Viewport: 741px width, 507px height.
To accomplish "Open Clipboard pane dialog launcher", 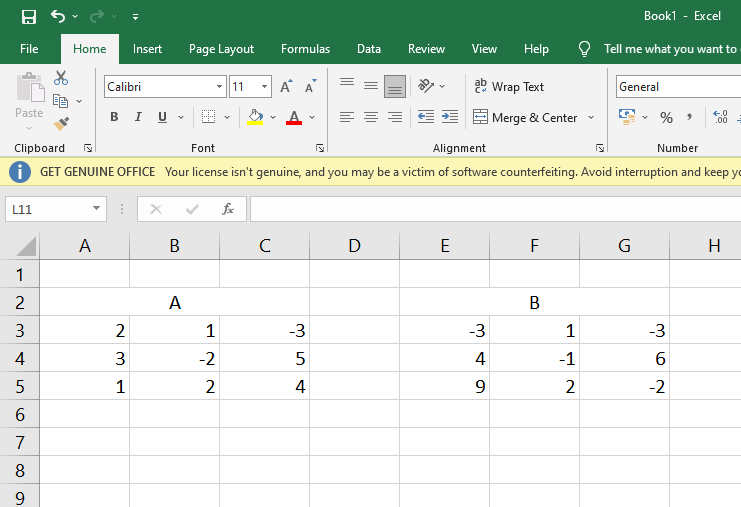I will pos(88,148).
